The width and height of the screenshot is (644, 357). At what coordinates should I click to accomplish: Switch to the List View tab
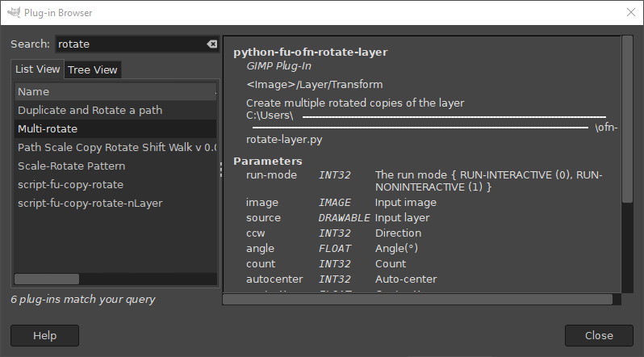(38, 69)
